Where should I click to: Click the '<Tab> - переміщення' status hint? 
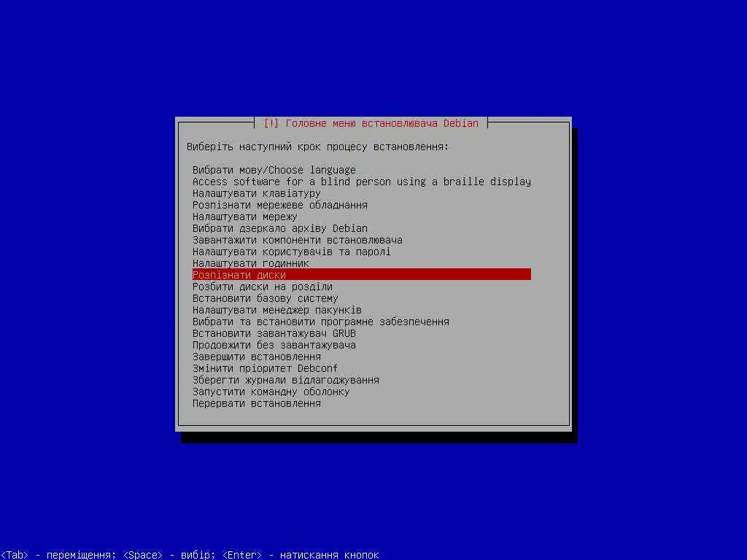[58, 555]
